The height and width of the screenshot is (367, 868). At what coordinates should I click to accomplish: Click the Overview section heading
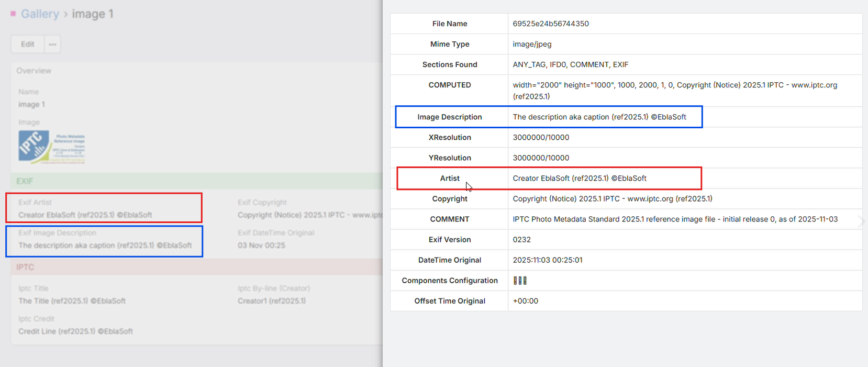[34, 71]
